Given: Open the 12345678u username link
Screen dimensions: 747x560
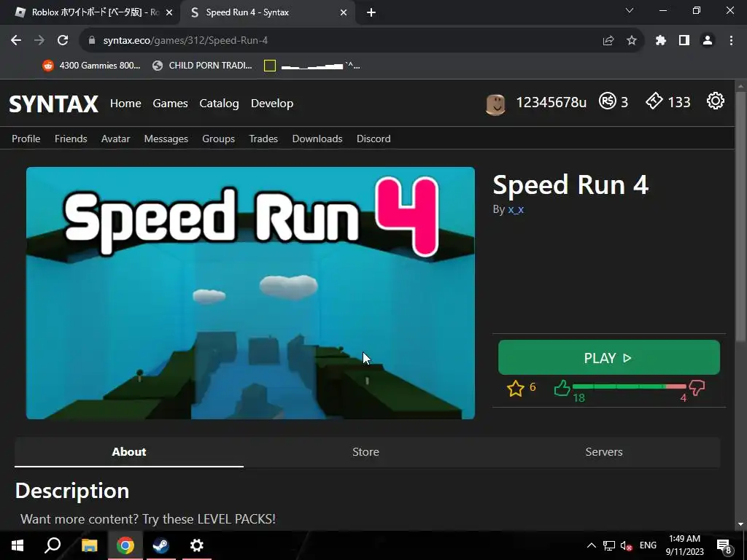Looking at the screenshot, I should pyautogui.click(x=551, y=102).
